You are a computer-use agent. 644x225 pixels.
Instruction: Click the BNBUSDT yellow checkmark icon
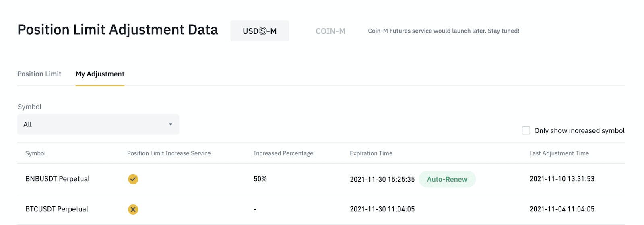coord(133,179)
